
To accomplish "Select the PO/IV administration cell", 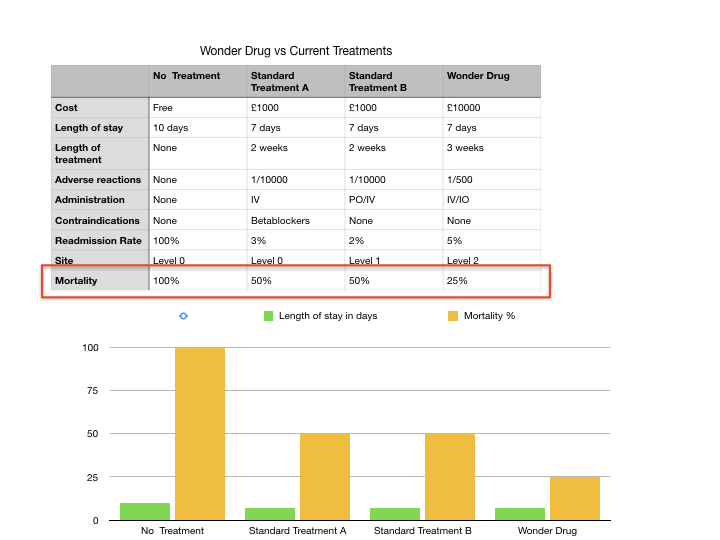I will pyautogui.click(x=394, y=200).
